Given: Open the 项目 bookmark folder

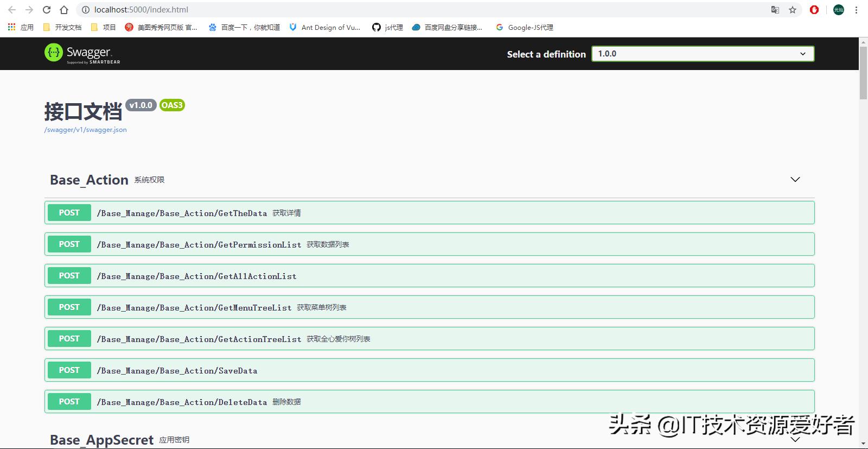Looking at the screenshot, I should 103,27.
